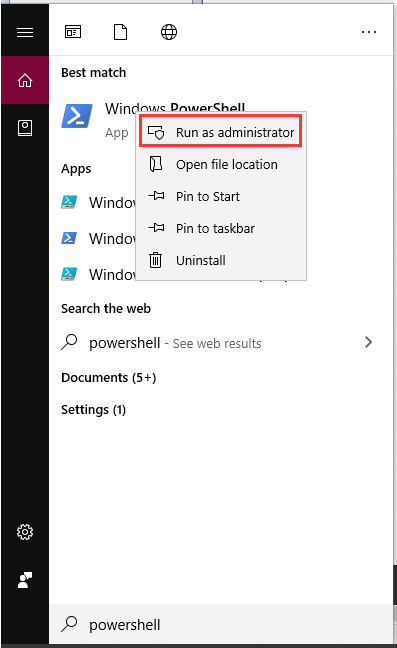Filter results by Documents icon

point(120,32)
